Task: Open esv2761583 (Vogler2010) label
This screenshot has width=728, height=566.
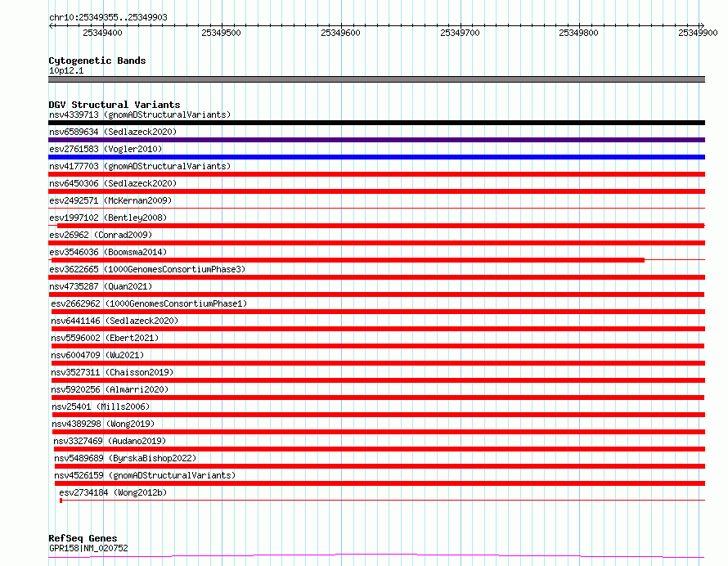Action: coord(106,149)
